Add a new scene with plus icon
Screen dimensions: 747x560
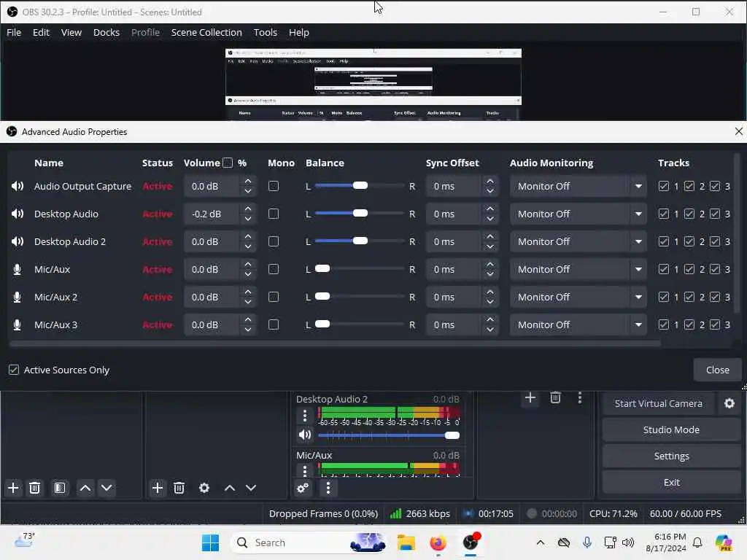[x=13, y=488]
